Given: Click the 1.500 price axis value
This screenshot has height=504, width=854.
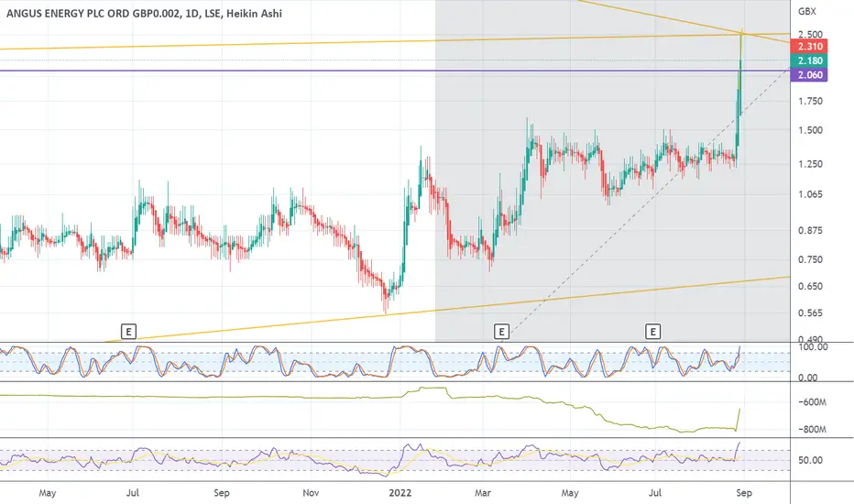Looking at the screenshot, I should click(810, 130).
